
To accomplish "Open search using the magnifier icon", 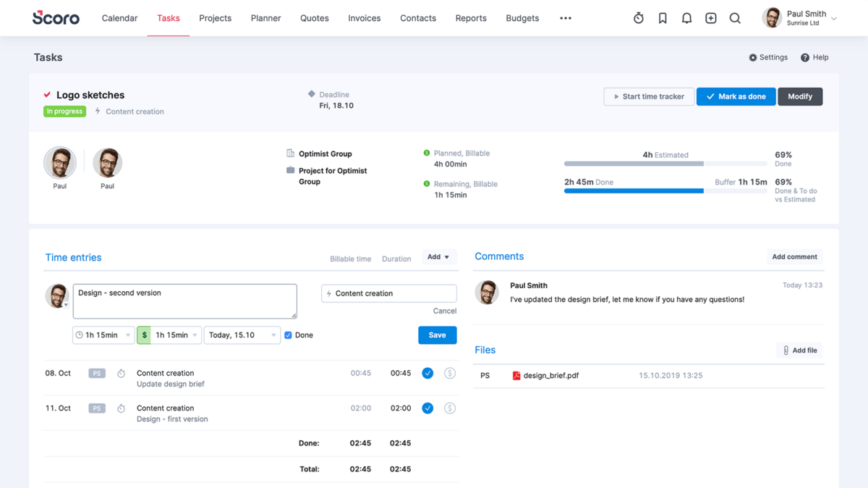I will click(735, 17).
